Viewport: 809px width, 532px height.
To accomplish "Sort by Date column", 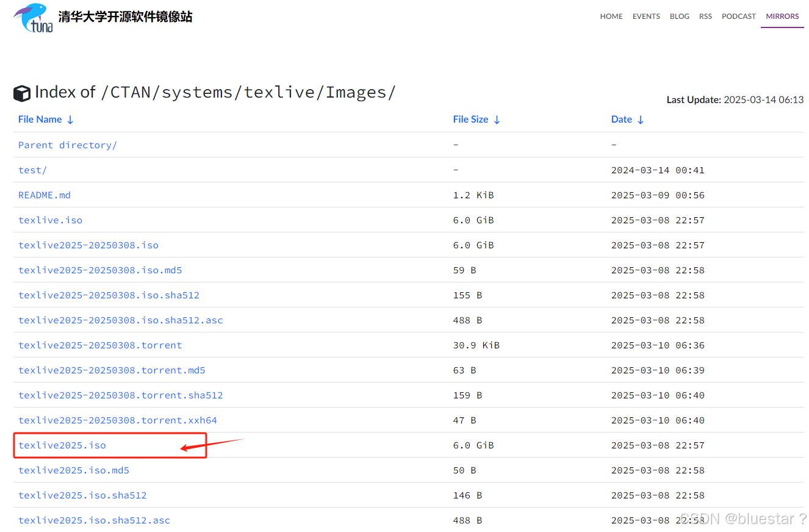I will pos(627,120).
